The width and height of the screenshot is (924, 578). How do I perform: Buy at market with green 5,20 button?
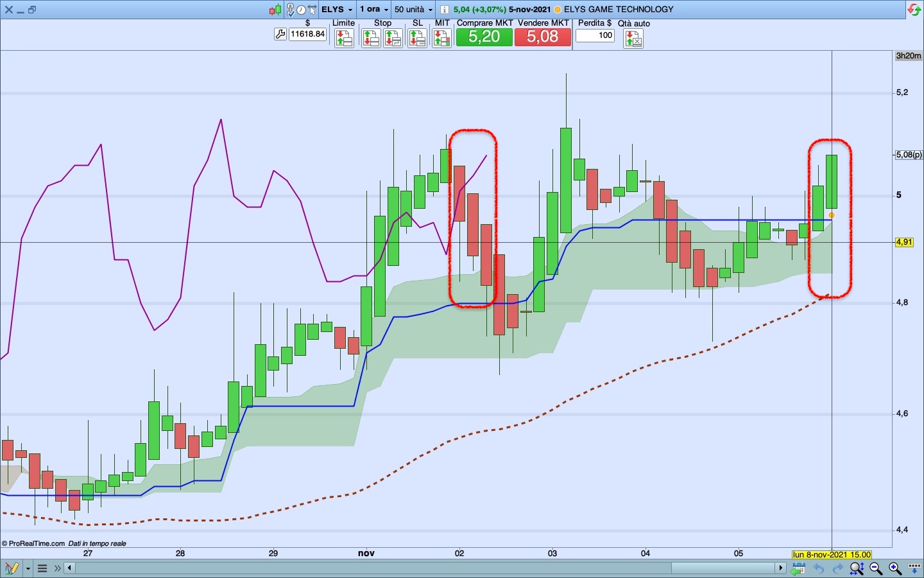484,37
